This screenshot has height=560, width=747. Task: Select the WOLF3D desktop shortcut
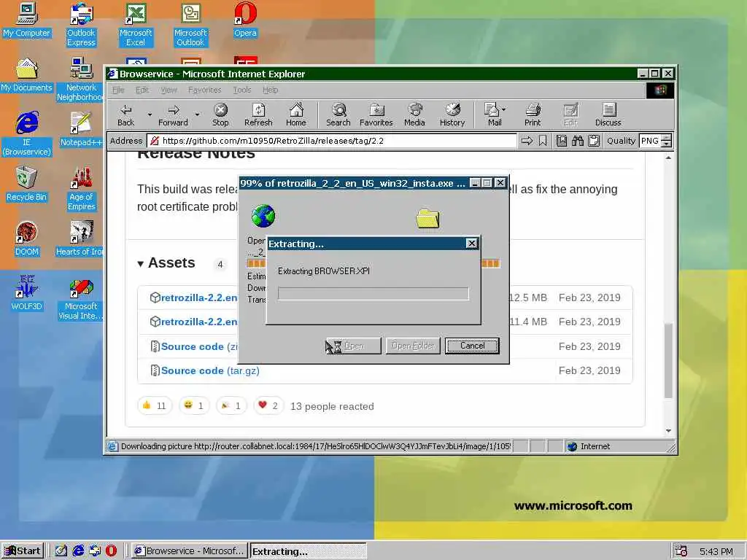coord(26,293)
